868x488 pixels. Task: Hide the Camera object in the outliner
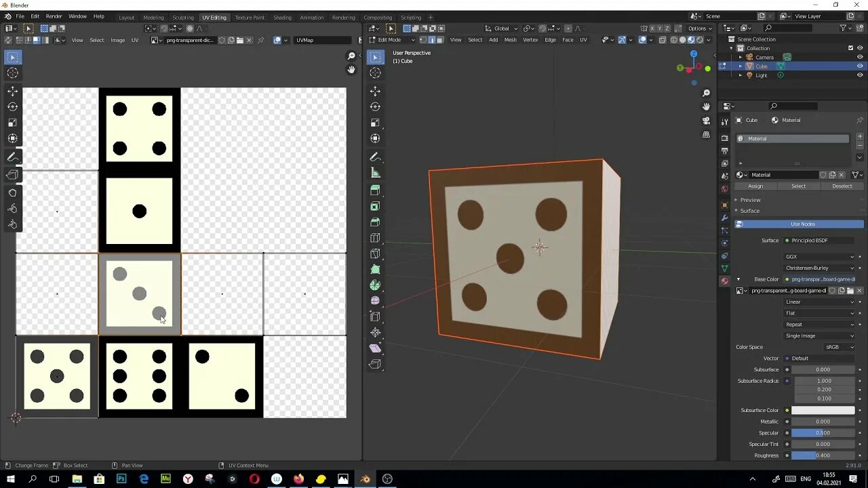tap(860, 57)
